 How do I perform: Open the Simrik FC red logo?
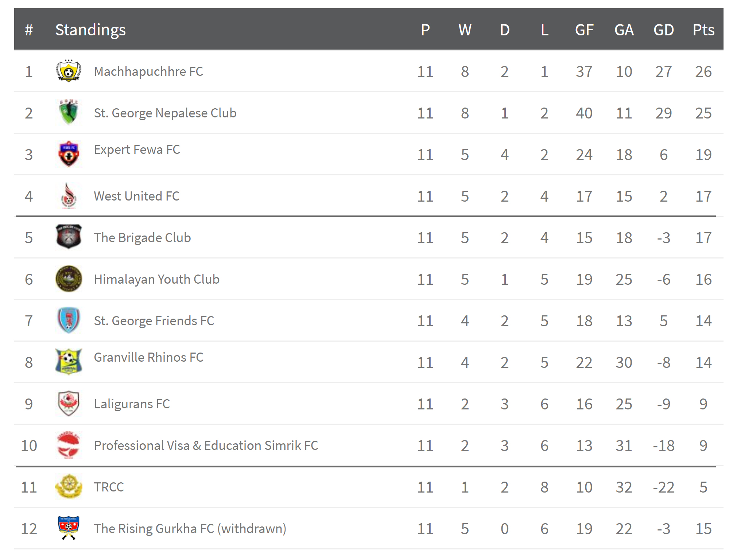tap(69, 445)
